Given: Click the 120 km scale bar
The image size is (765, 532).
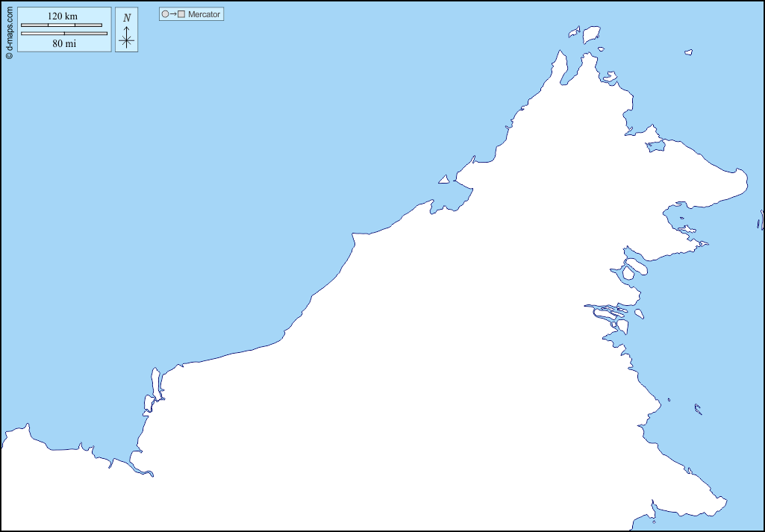Looking at the screenshot, I should click(61, 25).
